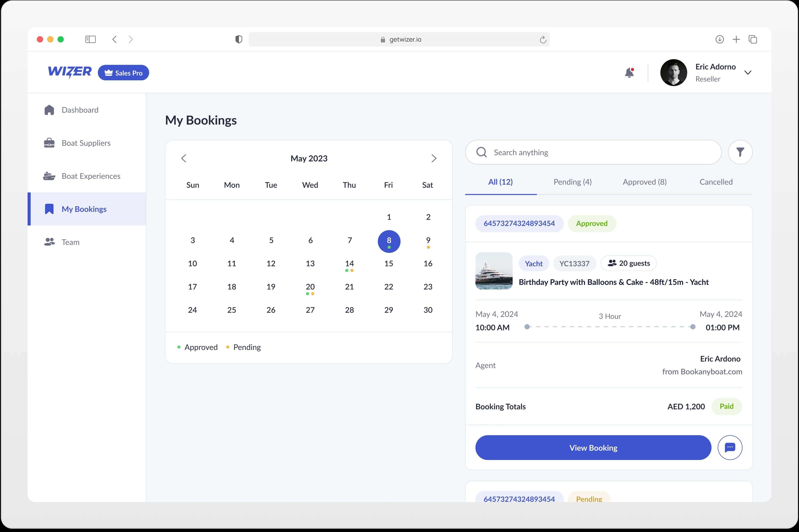Go to next month in calendar
Viewport: 799px width, 532px height.
coord(434,158)
